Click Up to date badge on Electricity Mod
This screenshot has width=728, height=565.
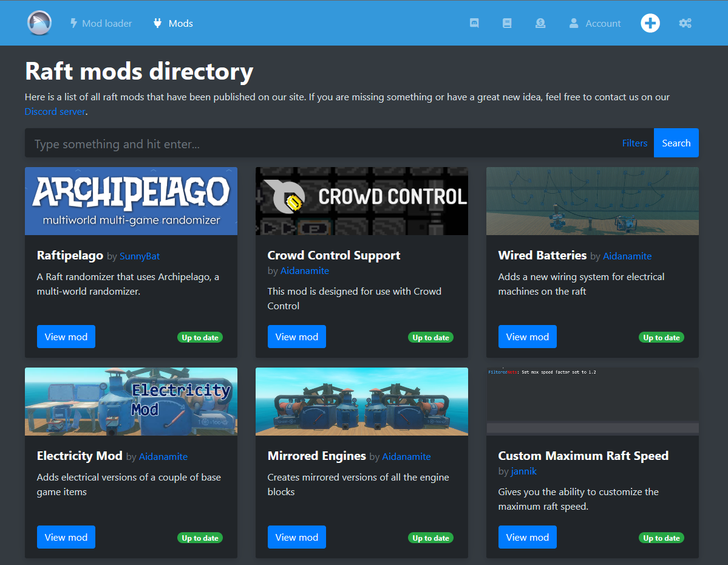tap(200, 538)
